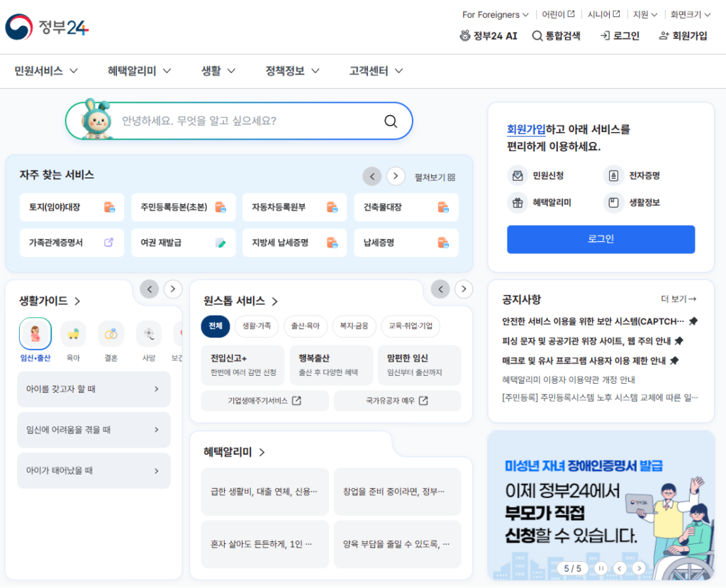Select the 전체 tab in 원스톱 서비스
Screen dimensions: 726x588
[216, 326]
